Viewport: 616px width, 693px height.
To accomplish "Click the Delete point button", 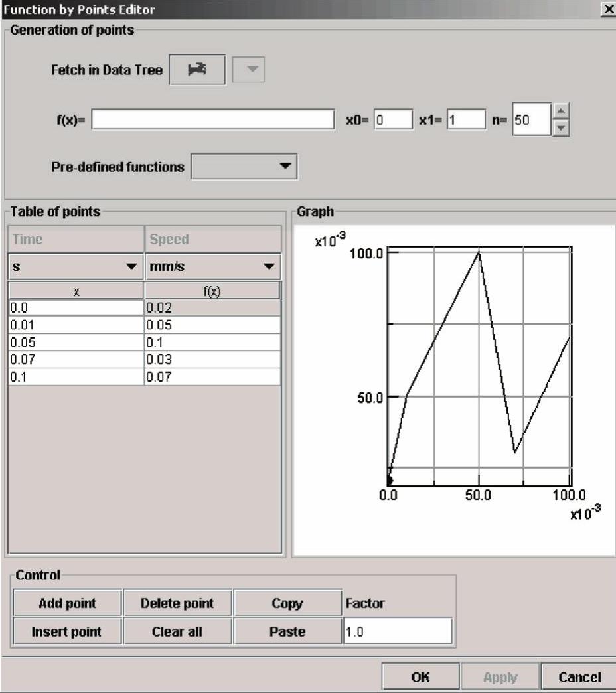I will (x=177, y=603).
